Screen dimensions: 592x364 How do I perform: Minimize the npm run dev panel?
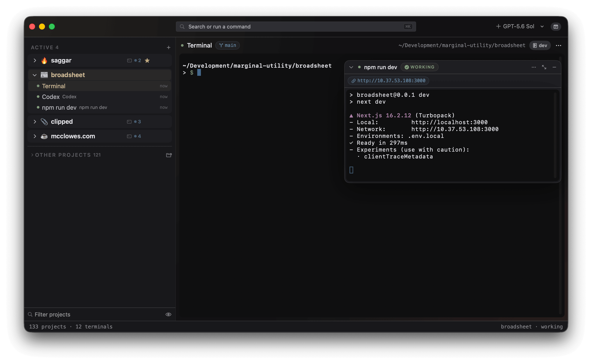point(554,67)
